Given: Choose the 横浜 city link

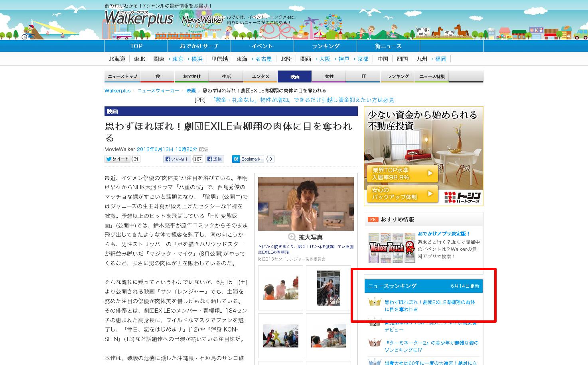Looking at the screenshot, I should (x=197, y=59).
